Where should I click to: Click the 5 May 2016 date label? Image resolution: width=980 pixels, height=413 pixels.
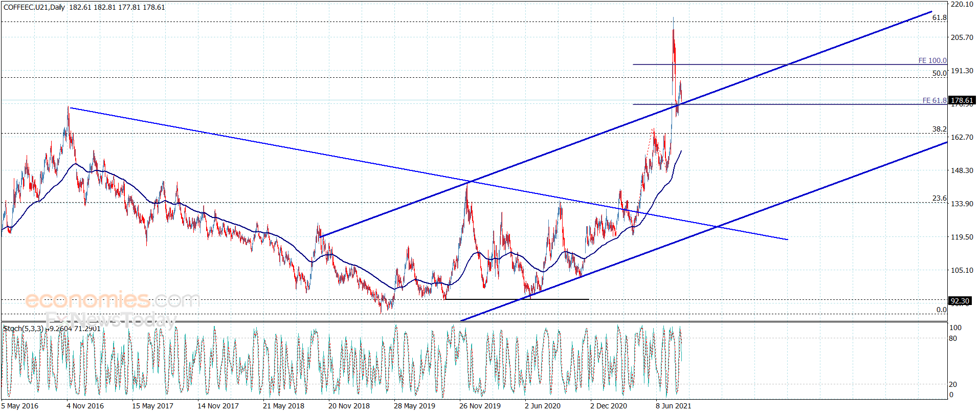tap(20, 406)
